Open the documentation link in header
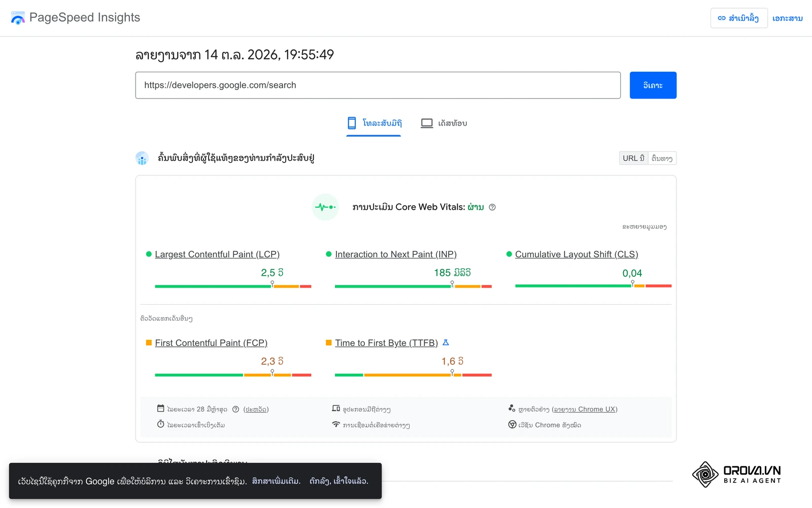812x508 pixels. [787, 18]
